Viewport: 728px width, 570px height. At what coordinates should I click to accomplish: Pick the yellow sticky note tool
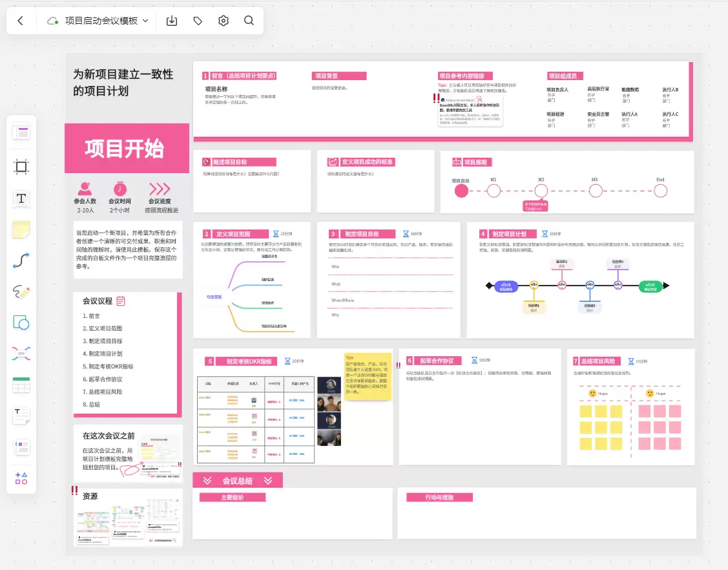(21, 229)
